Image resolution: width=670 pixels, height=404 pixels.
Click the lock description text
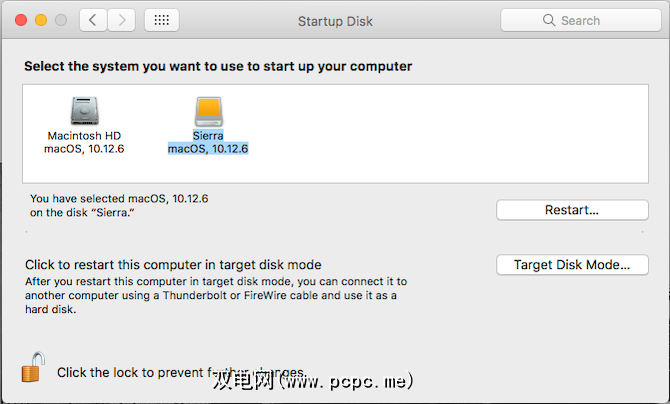[x=180, y=372]
